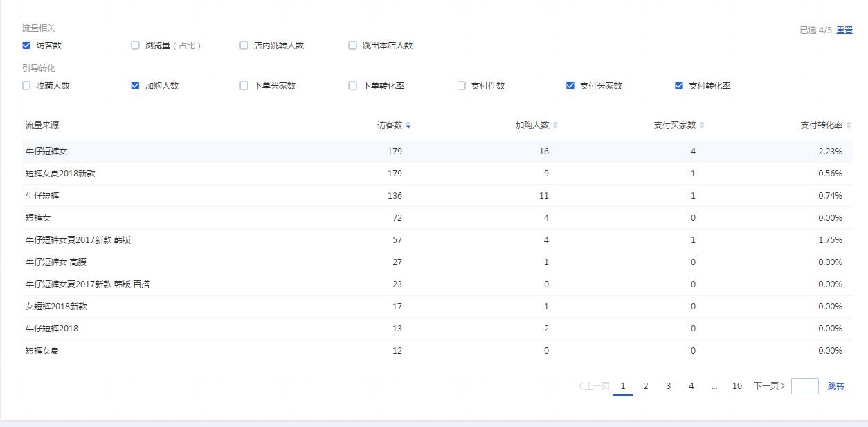The width and height of the screenshot is (868, 427).
Task: Click the 重置 reset link
Action: click(x=844, y=30)
